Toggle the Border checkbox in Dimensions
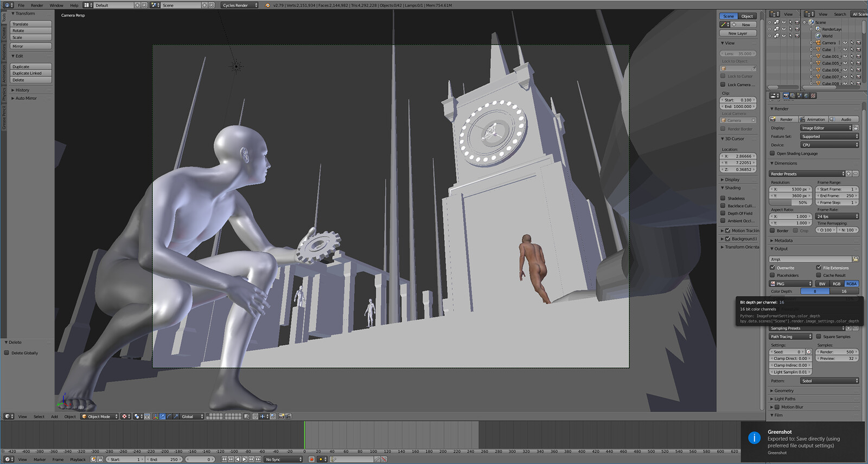Image resolution: width=868 pixels, height=464 pixels. point(773,230)
